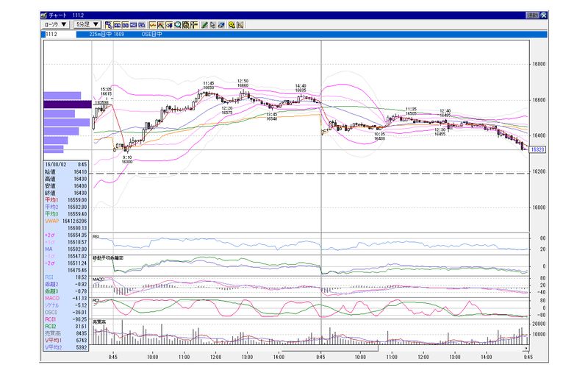This screenshot has width=588, height=373.
Task: Click the scrollbar right arrow button
Action: (526, 349)
